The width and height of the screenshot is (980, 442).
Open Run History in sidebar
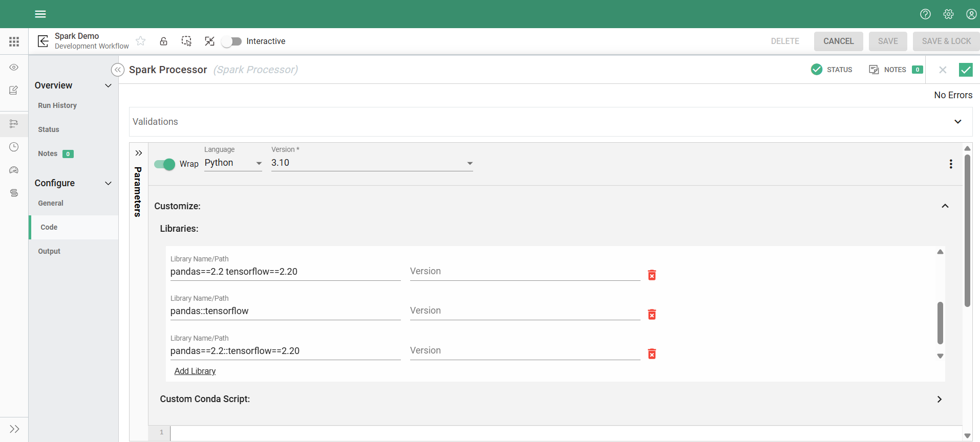[57, 105]
